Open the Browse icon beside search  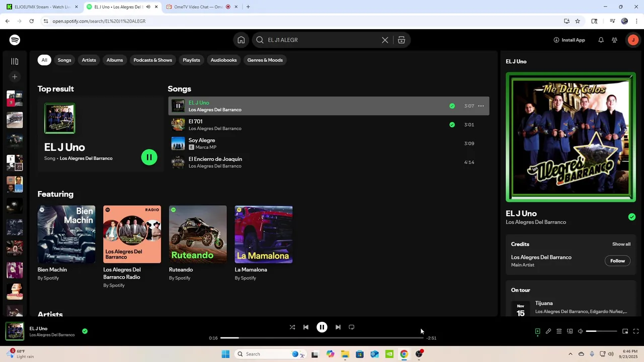tap(401, 40)
